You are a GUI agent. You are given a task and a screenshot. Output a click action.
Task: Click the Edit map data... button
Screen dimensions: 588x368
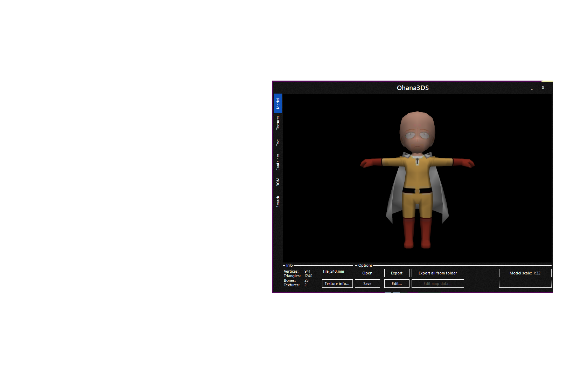(x=438, y=284)
